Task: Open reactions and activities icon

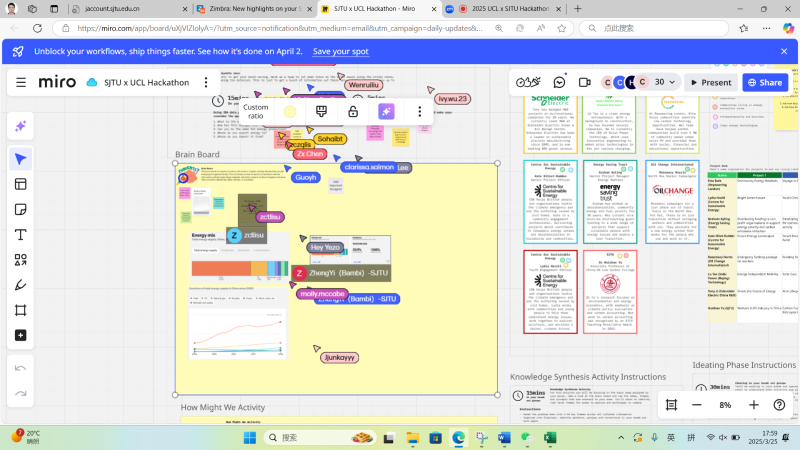Action: [x=528, y=82]
